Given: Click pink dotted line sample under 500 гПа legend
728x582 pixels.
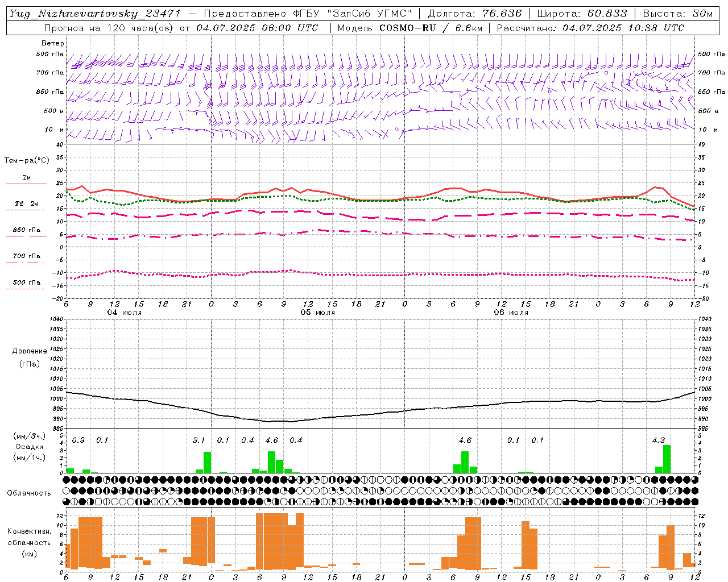Looking at the screenshot, I should pyautogui.click(x=26, y=289).
